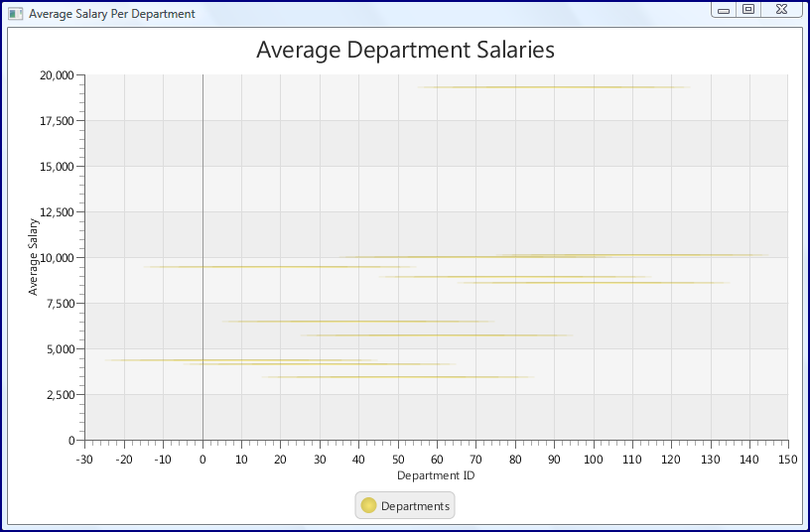Click the 80 x-axis tick label
810x532 pixels.
(515, 460)
